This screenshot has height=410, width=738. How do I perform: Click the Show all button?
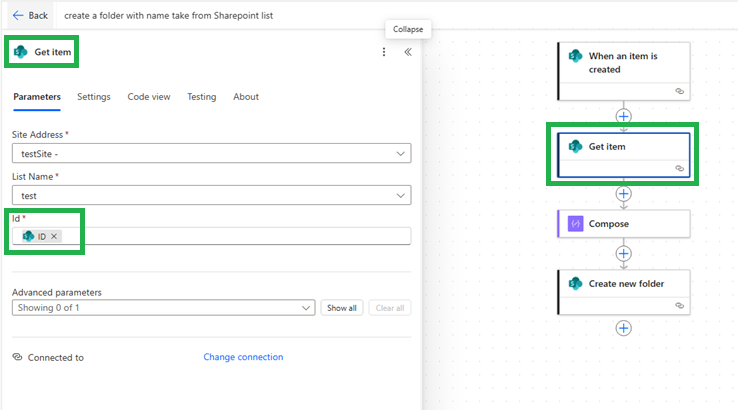pyautogui.click(x=342, y=308)
